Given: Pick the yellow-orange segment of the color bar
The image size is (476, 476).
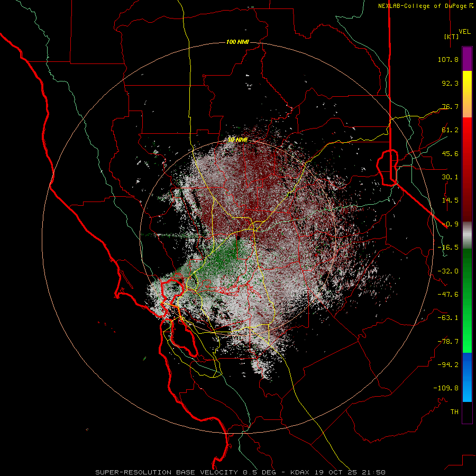Looking at the screenshot, I should (x=467, y=94).
